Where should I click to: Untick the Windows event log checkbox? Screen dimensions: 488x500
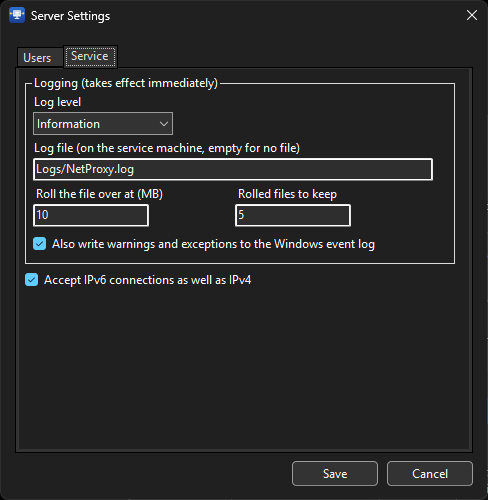click(39, 244)
